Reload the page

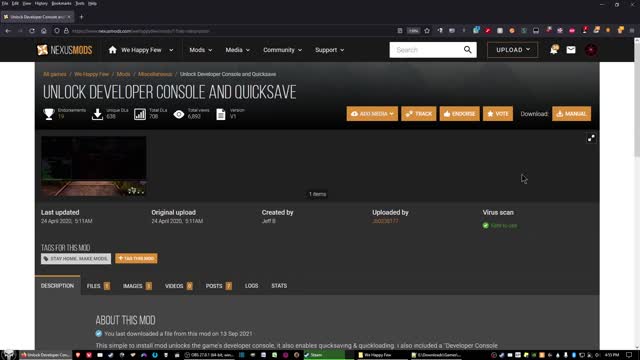32,31
